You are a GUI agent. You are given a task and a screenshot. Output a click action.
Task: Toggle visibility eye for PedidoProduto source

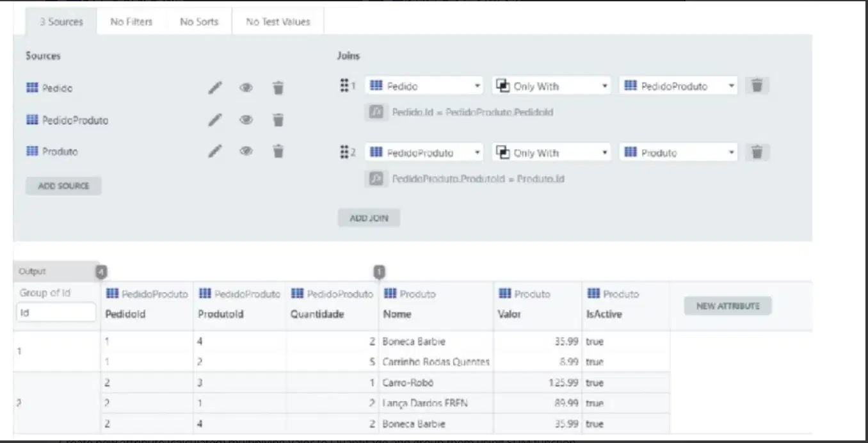point(246,120)
